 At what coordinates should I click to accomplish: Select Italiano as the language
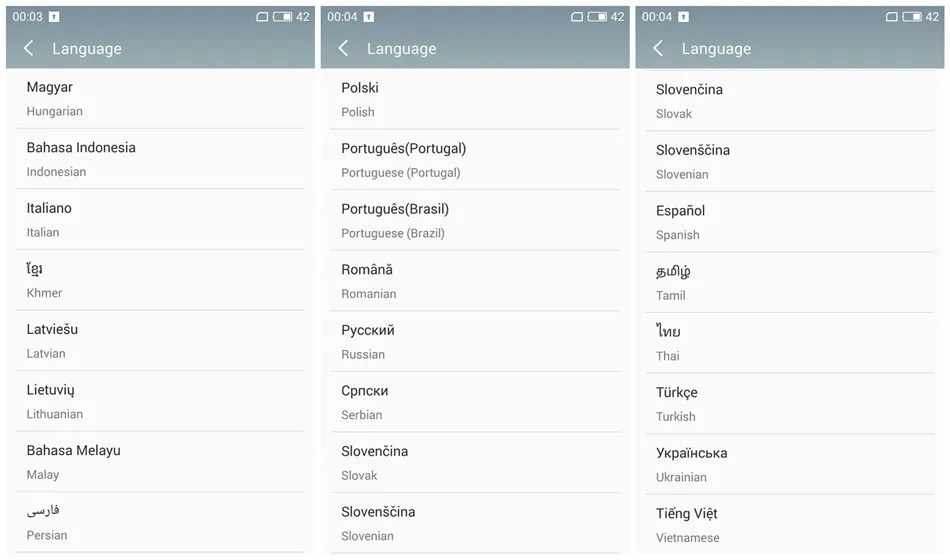click(160, 220)
